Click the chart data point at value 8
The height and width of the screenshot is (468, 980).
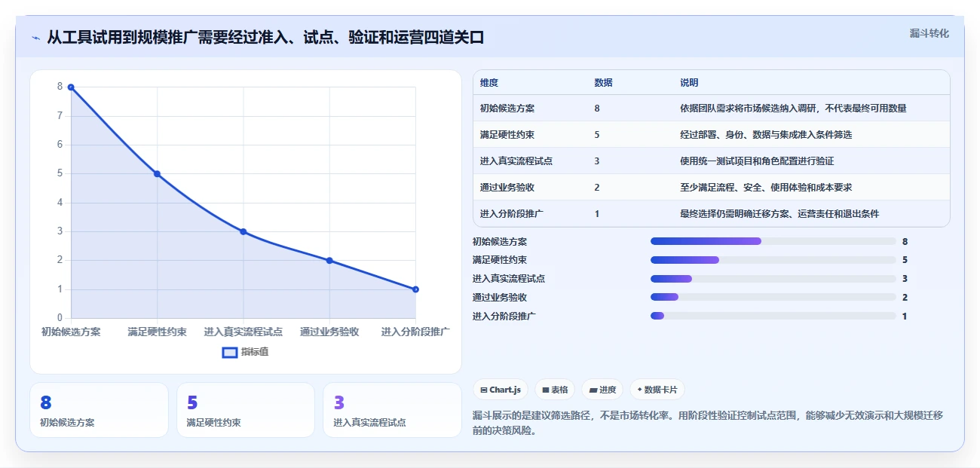(71, 87)
